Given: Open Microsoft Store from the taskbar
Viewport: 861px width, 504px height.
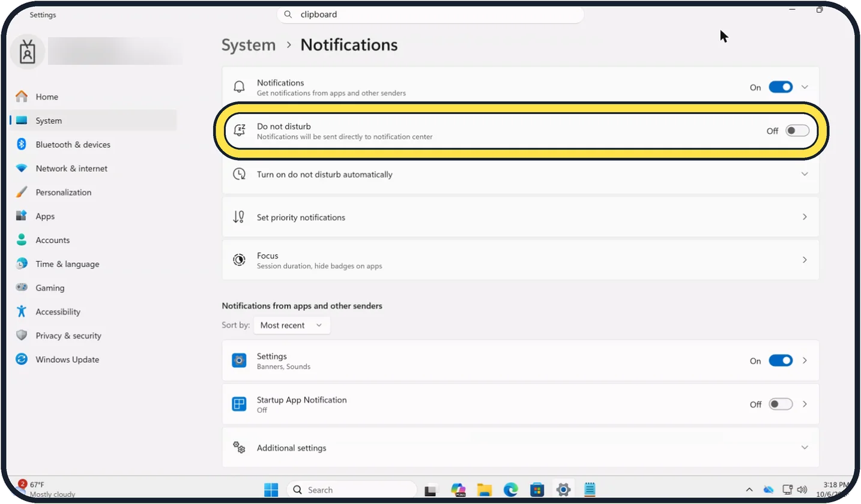Looking at the screenshot, I should click(537, 490).
